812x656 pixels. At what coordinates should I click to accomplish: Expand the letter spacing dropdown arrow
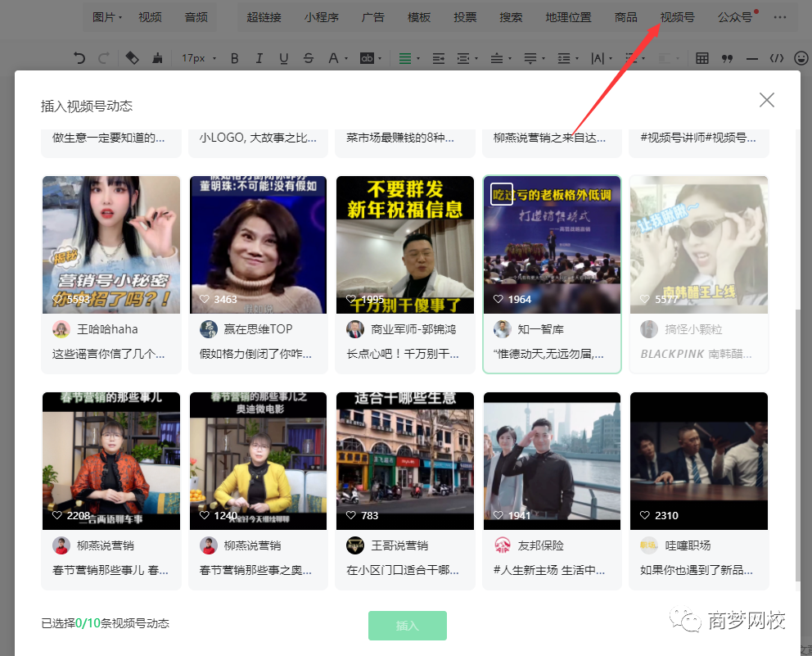coord(611,58)
